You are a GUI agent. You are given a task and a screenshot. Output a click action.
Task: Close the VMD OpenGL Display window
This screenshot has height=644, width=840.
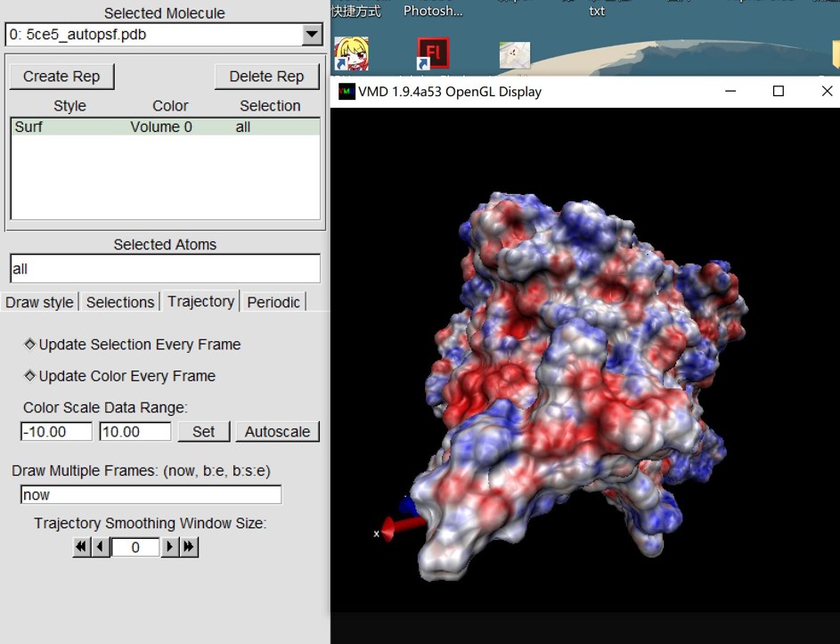pos(827,92)
